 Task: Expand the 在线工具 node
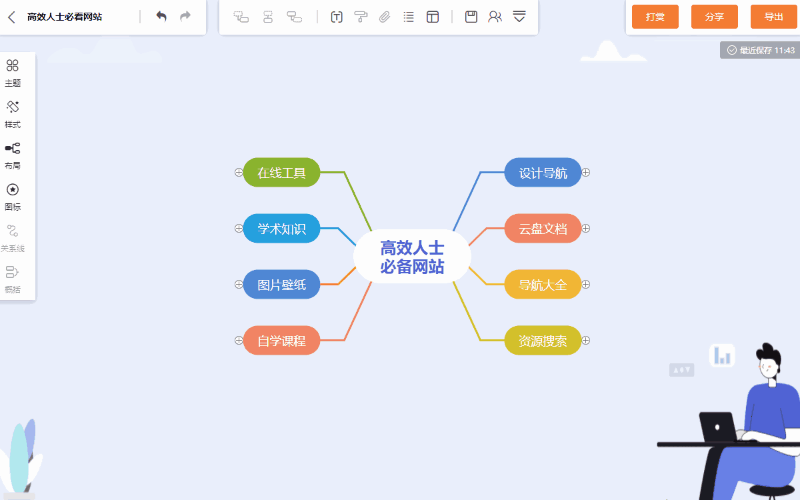click(x=238, y=172)
